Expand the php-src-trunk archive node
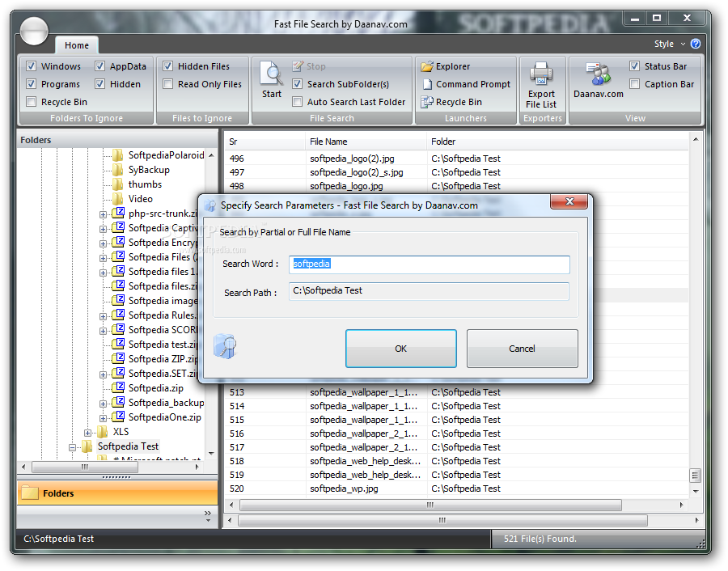This screenshot has height=571, width=728. (x=103, y=214)
